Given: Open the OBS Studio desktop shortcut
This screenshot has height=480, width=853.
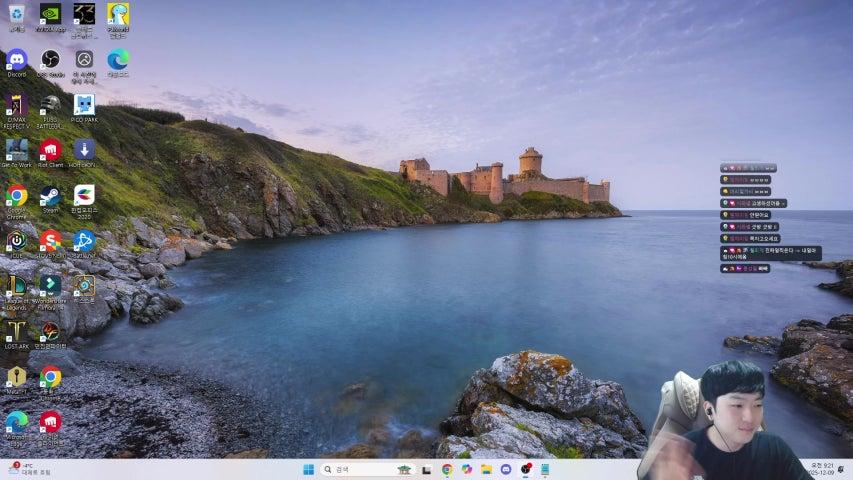Looking at the screenshot, I should 50,60.
